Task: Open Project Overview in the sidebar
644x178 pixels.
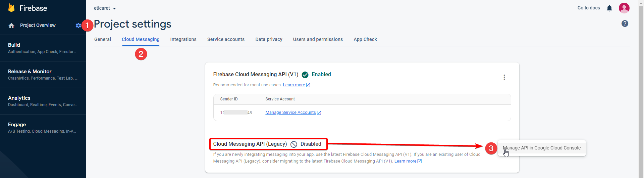Action: tap(38, 25)
